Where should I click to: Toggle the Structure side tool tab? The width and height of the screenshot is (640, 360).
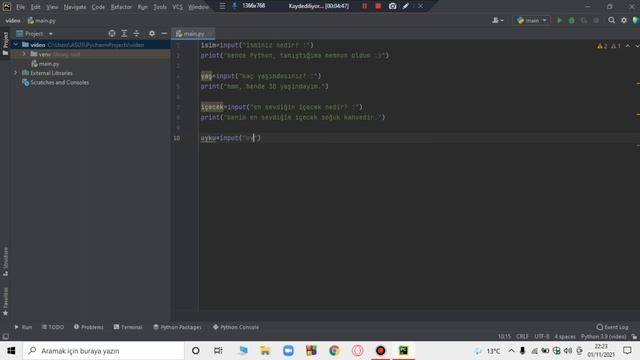pyautogui.click(x=5, y=262)
